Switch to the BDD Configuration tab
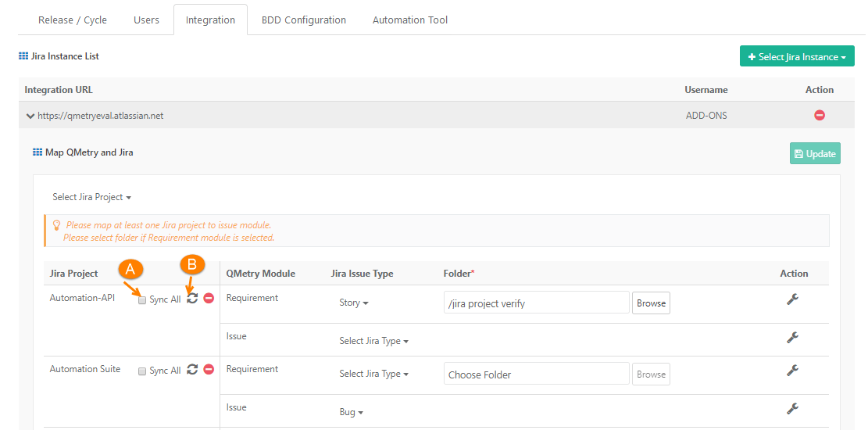 303,20
